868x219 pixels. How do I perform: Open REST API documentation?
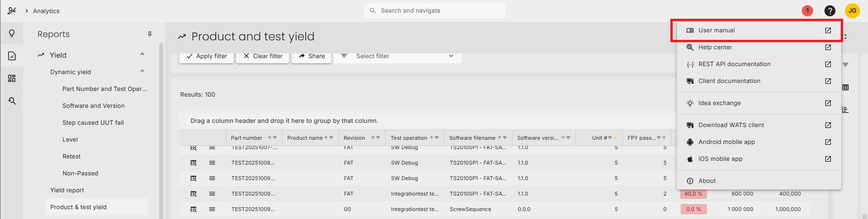[759, 64]
